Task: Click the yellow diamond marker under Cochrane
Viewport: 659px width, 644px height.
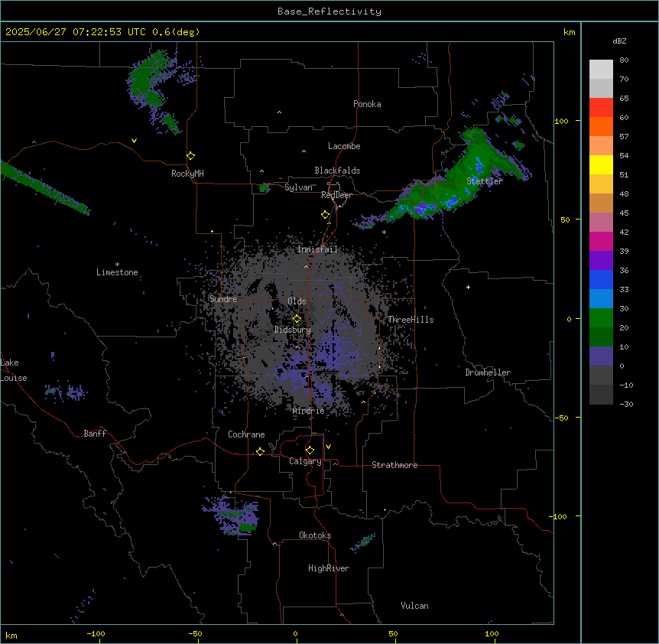Action: [260, 451]
